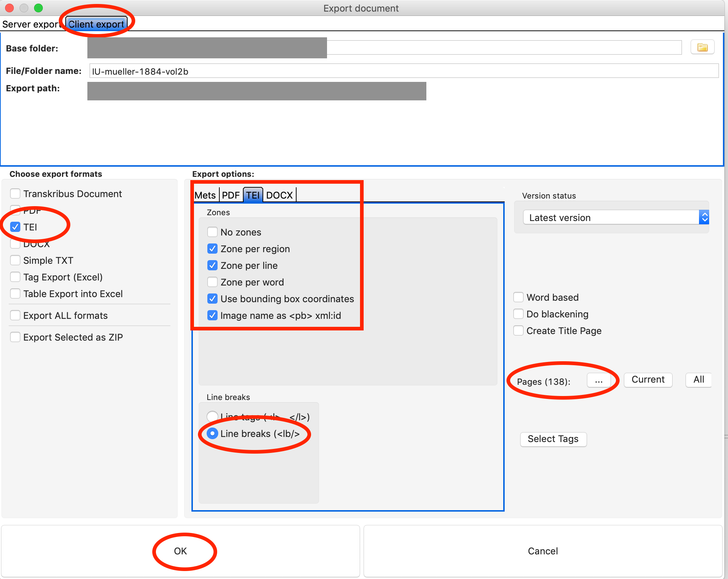Open the Pages selection dialog
This screenshot has height=579, width=728.
[599, 381]
